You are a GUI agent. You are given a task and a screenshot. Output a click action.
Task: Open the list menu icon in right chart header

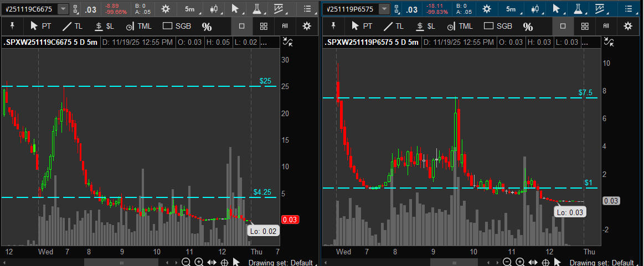627,9
